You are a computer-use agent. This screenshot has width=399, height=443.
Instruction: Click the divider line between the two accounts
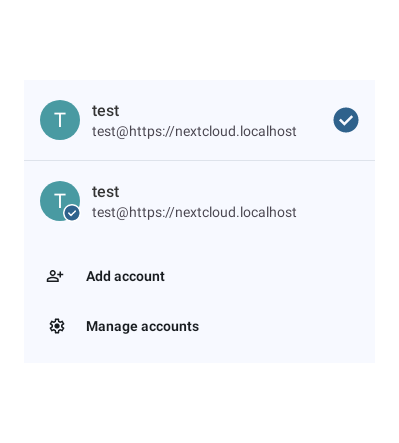[199, 160]
